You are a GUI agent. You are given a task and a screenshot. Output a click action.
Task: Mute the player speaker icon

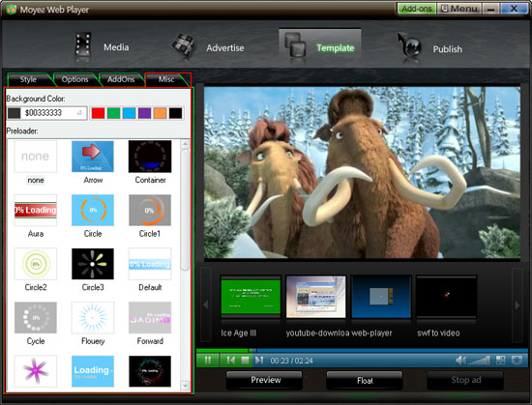pyautogui.click(x=460, y=361)
